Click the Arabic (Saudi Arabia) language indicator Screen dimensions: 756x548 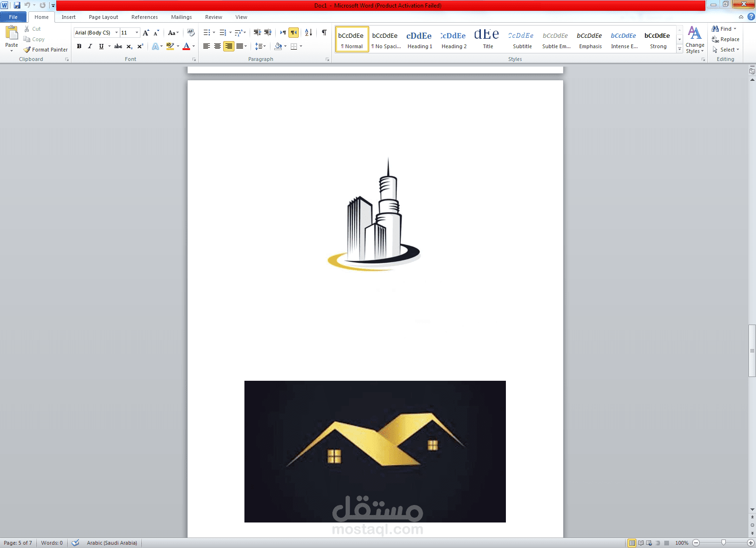coord(112,543)
